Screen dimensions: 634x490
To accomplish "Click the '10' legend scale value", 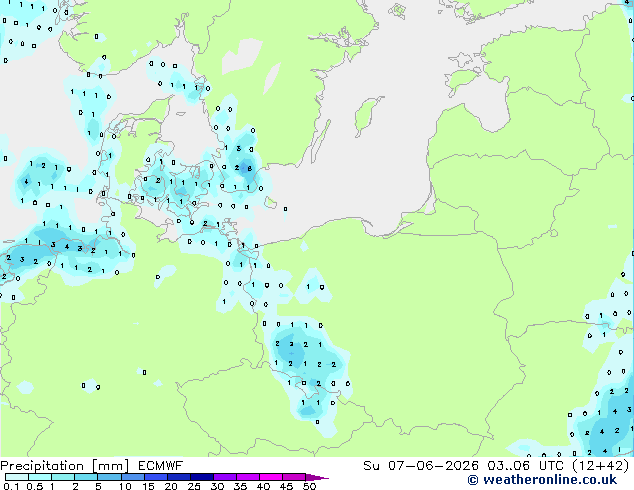I will point(125,486).
